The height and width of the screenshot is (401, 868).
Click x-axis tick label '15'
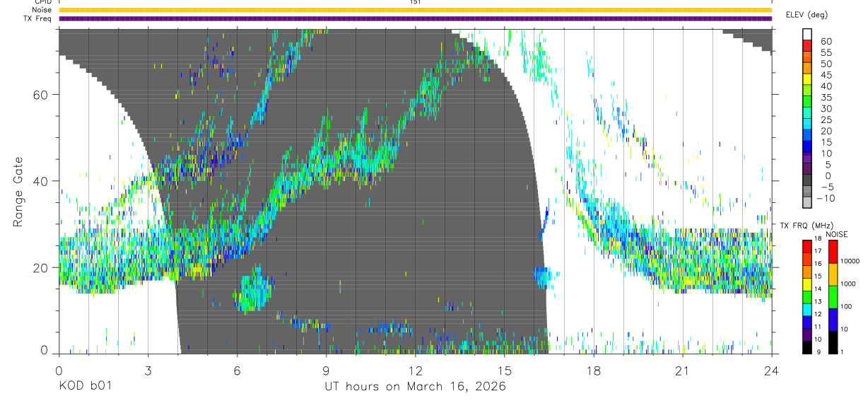[504, 370]
